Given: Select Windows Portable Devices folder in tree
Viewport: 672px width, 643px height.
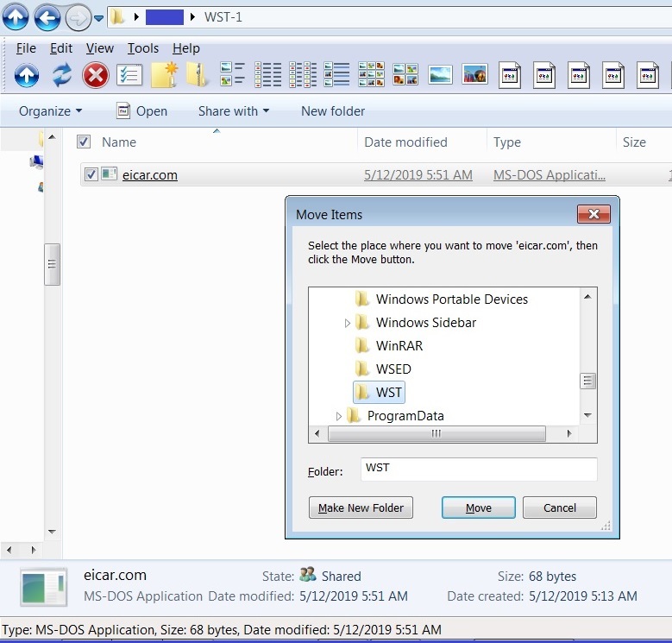Looking at the screenshot, I should point(452,299).
